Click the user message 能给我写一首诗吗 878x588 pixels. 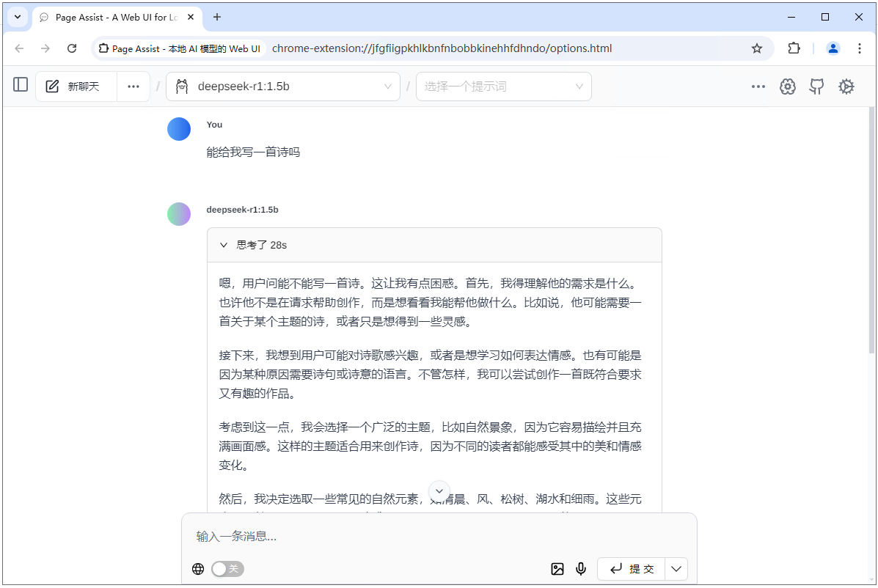click(x=253, y=152)
